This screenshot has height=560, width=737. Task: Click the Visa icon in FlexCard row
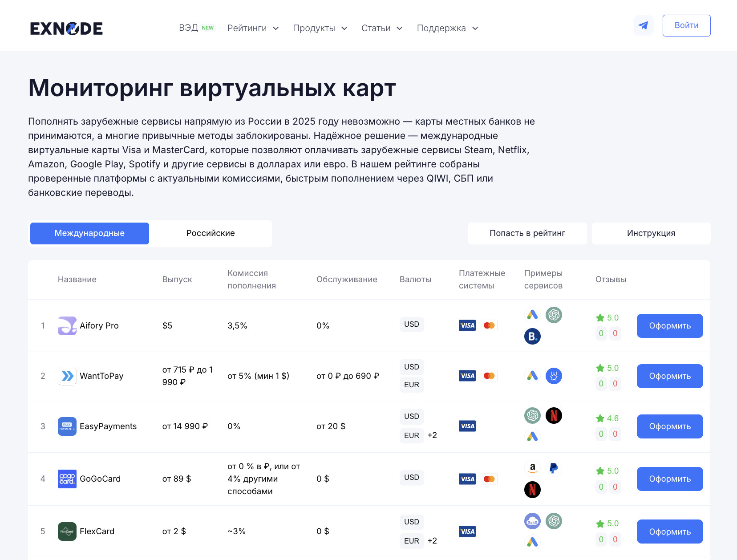point(467,532)
